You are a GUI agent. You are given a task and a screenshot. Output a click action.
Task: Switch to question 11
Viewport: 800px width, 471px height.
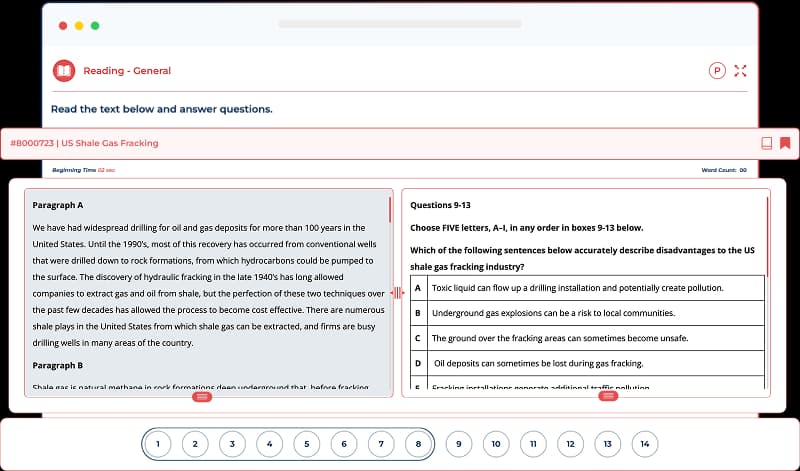click(533, 443)
